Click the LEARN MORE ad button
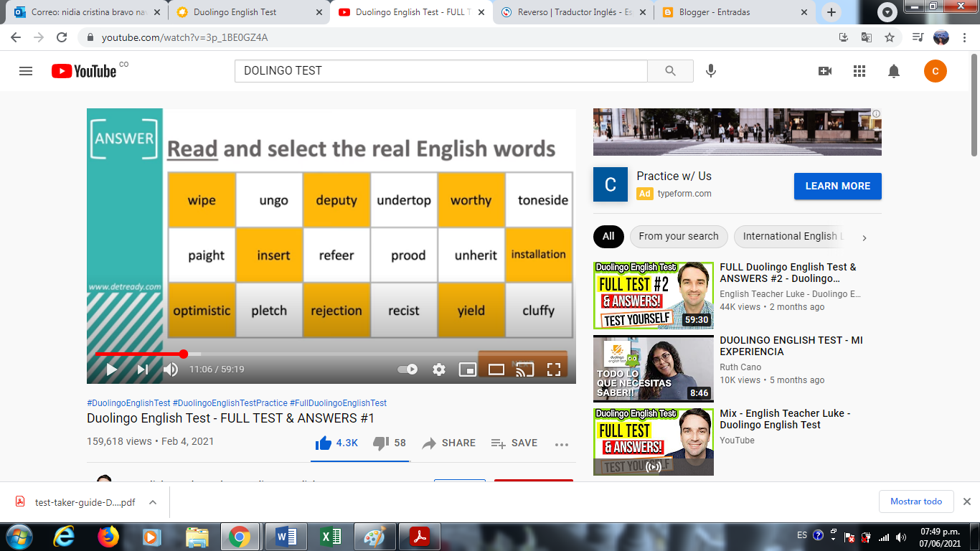980x551 pixels. click(837, 186)
